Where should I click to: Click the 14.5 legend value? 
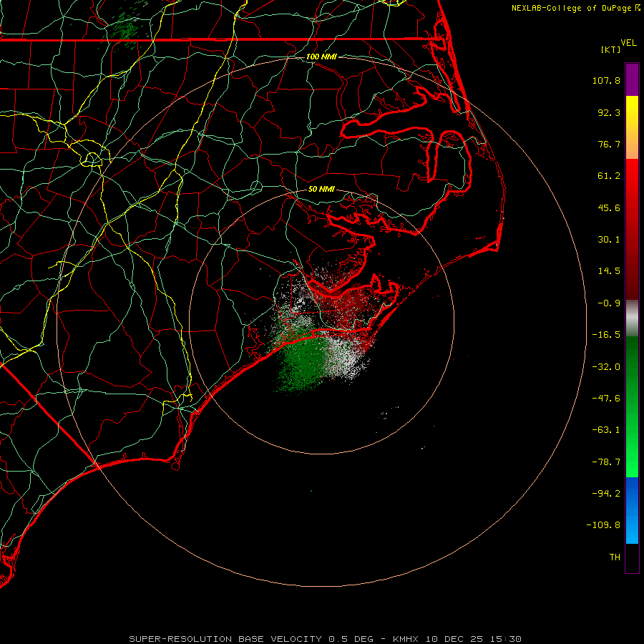tap(609, 271)
